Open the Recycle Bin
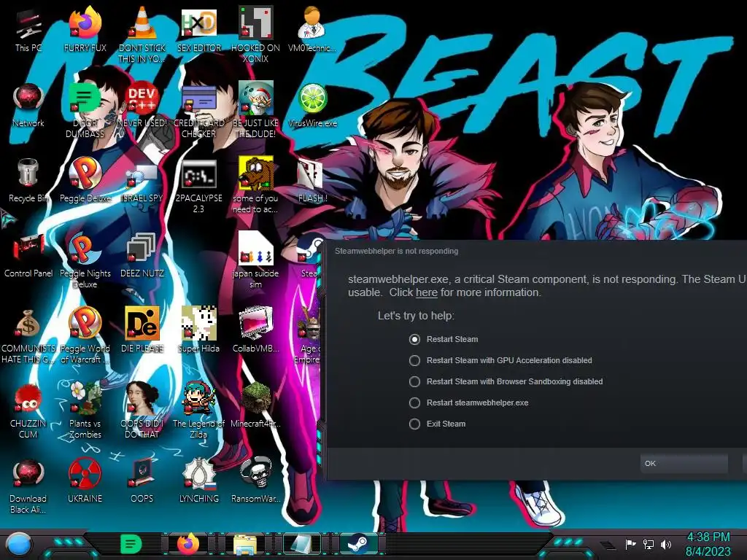The height and width of the screenshot is (560, 747). pos(28,180)
